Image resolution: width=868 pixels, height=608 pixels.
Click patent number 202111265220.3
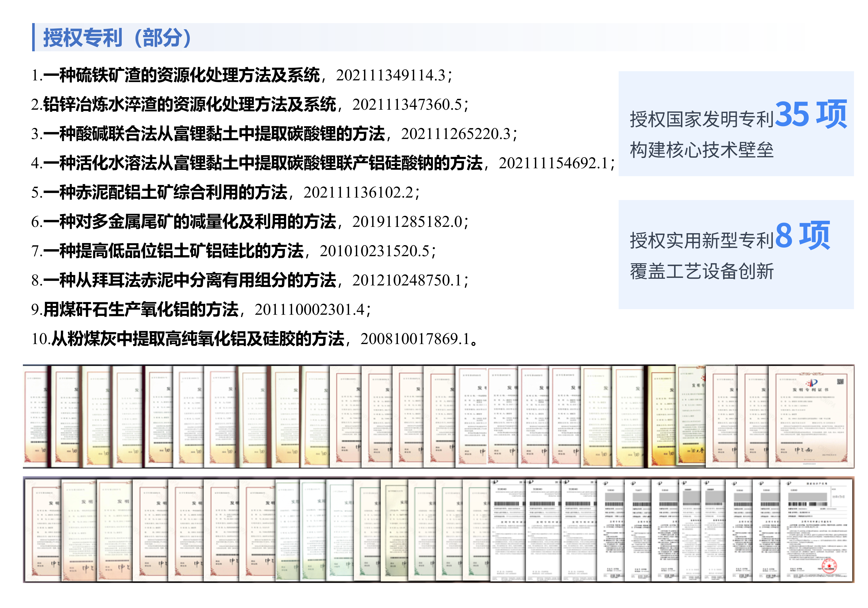pyautogui.click(x=456, y=134)
